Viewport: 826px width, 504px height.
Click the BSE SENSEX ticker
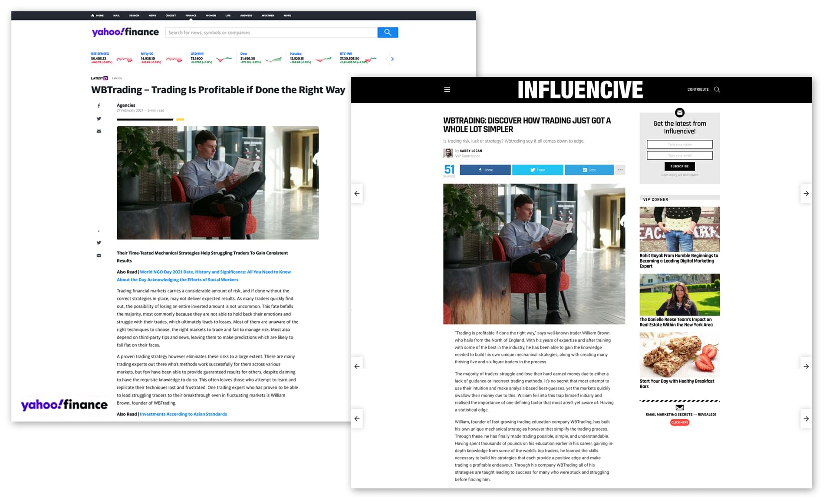point(112,58)
